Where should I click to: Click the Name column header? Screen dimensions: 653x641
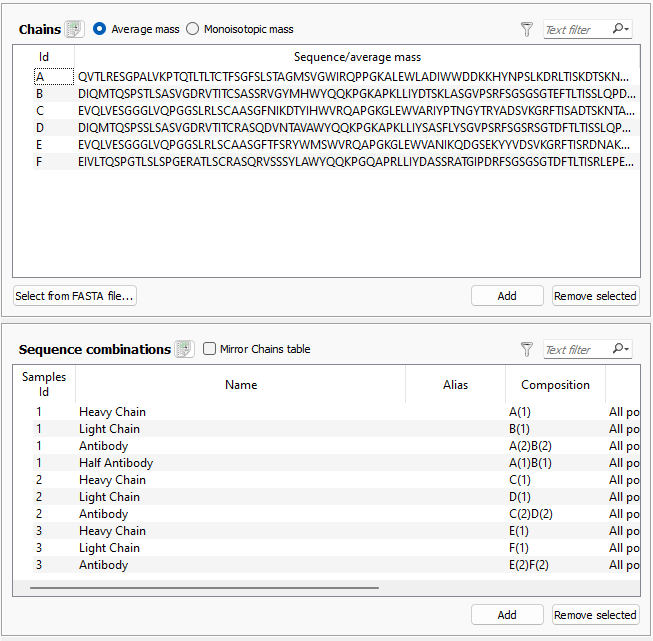pos(241,384)
